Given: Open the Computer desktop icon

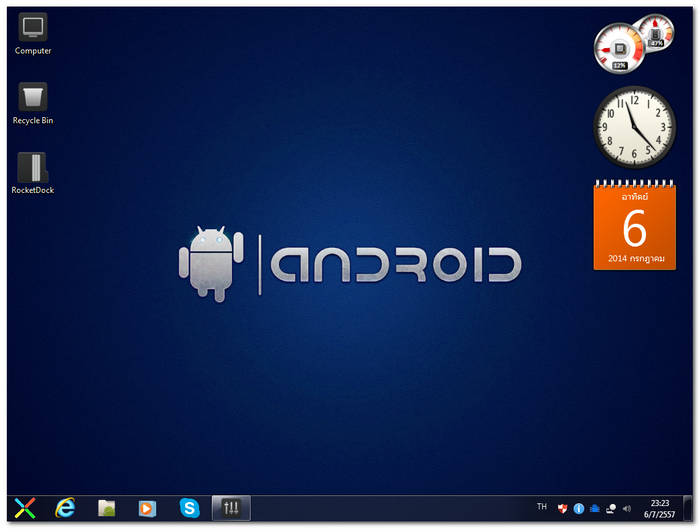Looking at the screenshot, I should [x=33, y=34].
